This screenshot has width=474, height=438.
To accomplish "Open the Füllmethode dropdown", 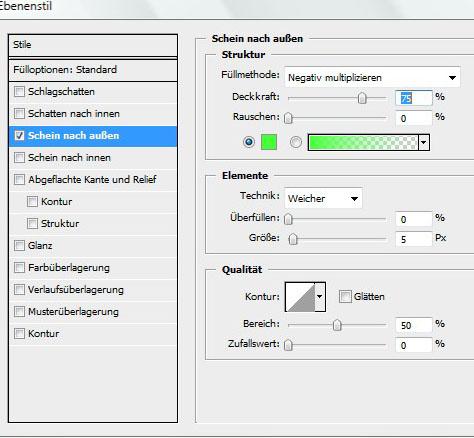I will click(x=372, y=77).
